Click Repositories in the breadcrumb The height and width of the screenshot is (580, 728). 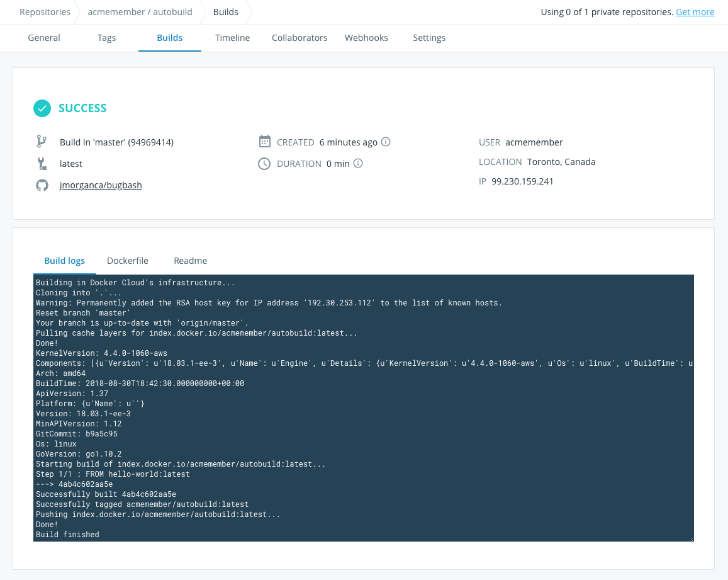coord(44,11)
